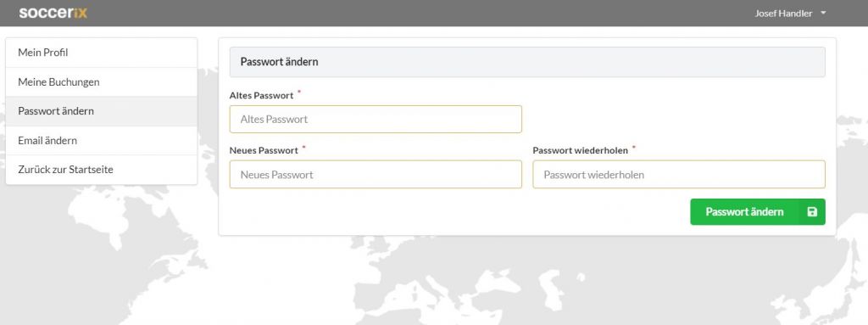Select the Passwort ändern sidebar entry

[102, 111]
